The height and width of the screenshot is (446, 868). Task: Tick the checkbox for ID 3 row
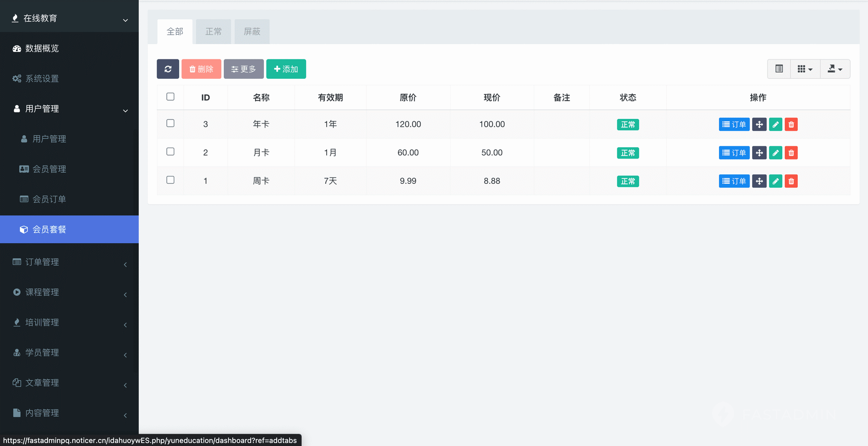[170, 123]
